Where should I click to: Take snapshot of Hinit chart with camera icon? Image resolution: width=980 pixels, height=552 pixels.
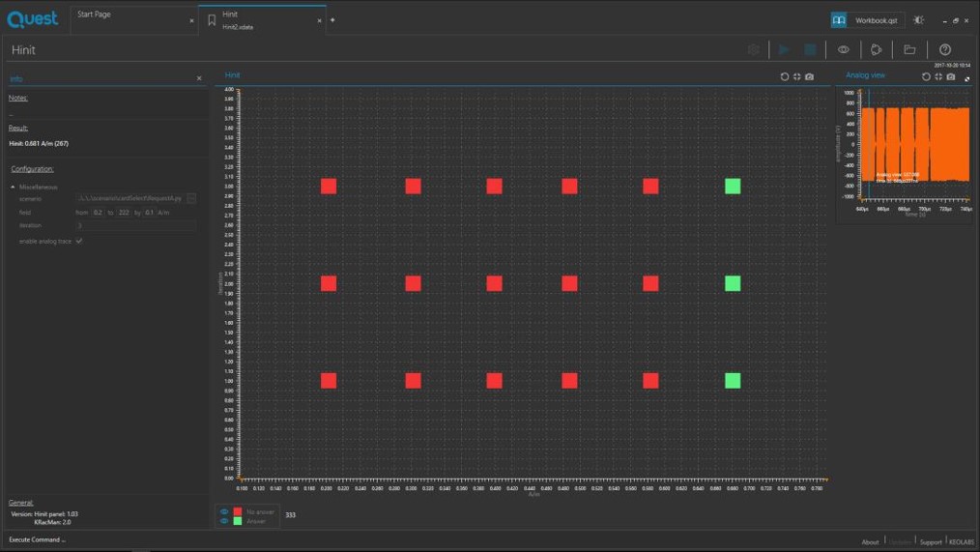pos(809,76)
